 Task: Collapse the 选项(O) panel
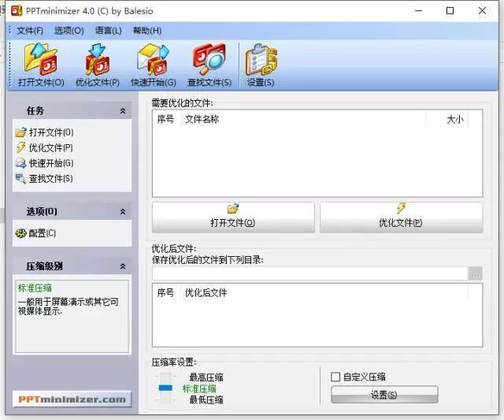click(123, 212)
